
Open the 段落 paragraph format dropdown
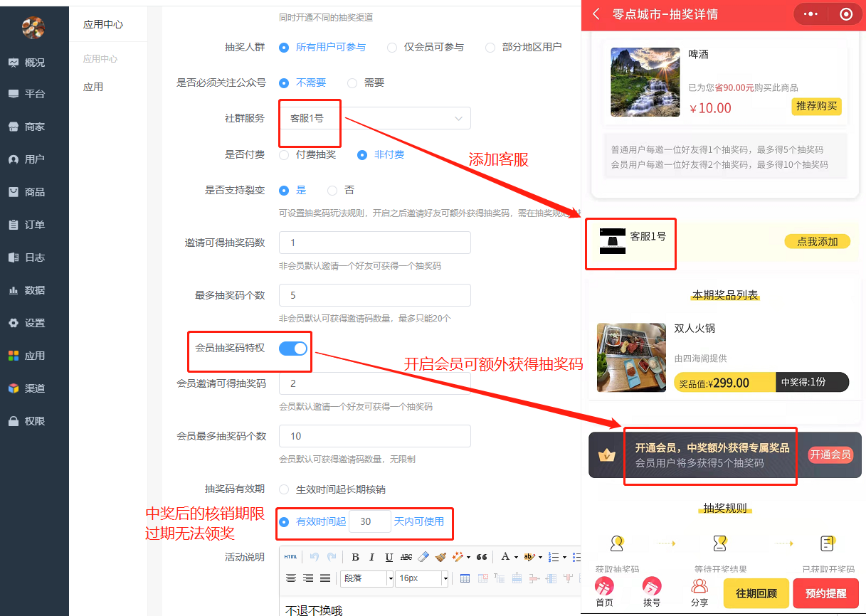click(368, 578)
